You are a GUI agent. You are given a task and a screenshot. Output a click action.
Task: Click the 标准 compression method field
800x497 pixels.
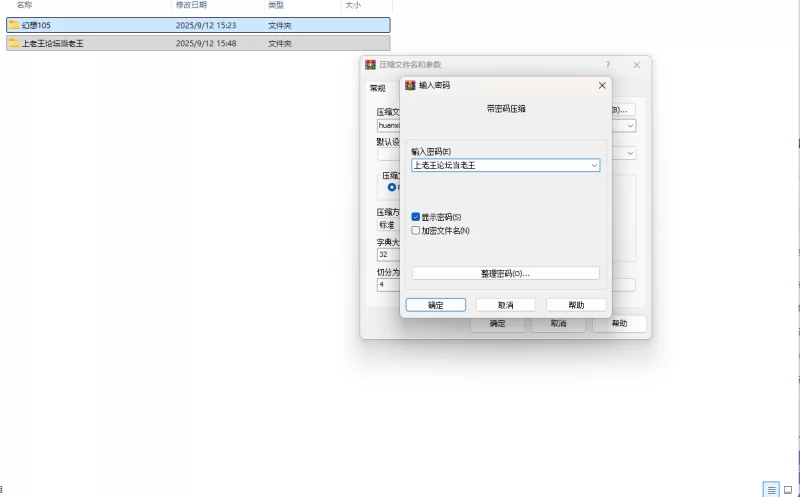(x=389, y=225)
